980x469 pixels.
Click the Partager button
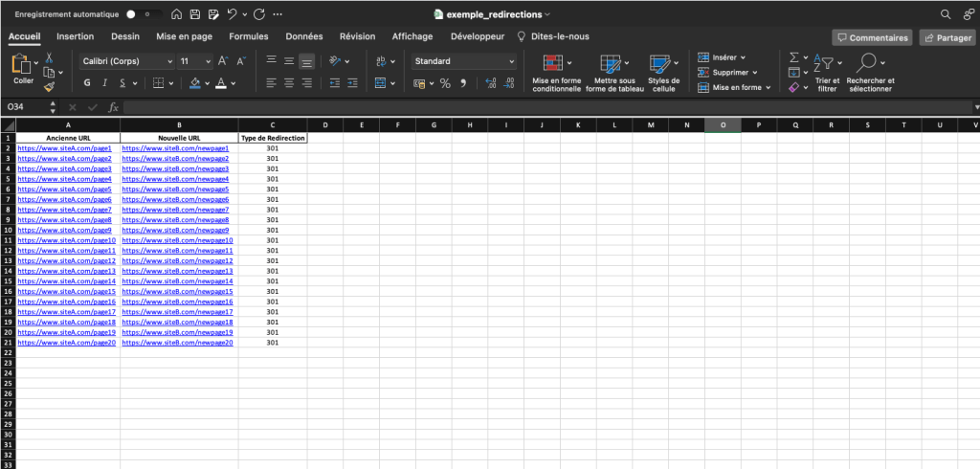coord(947,37)
